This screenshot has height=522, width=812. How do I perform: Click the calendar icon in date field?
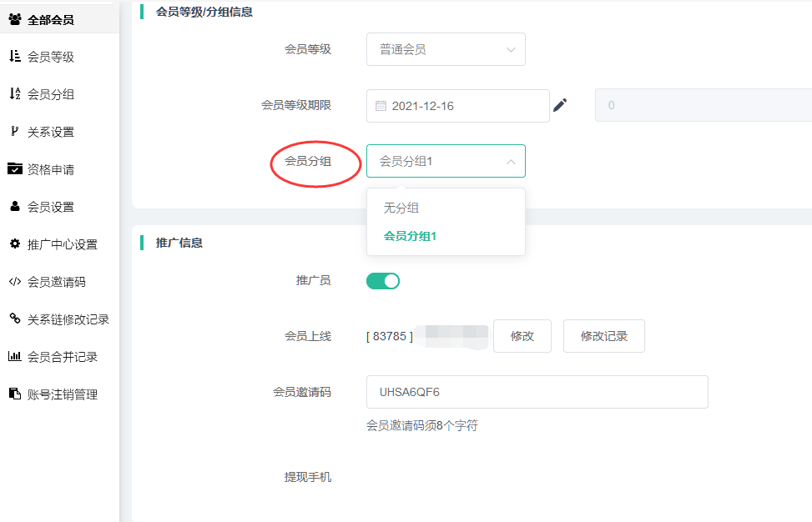[381, 106]
